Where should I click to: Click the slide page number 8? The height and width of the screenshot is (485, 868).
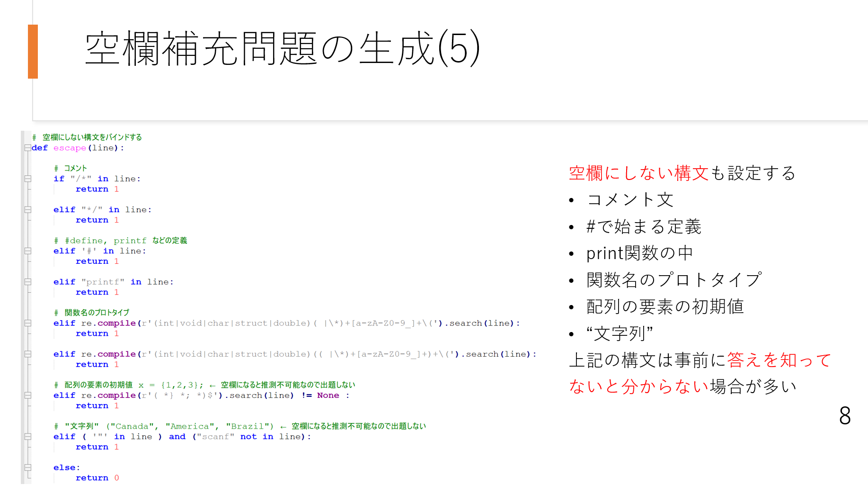click(845, 416)
